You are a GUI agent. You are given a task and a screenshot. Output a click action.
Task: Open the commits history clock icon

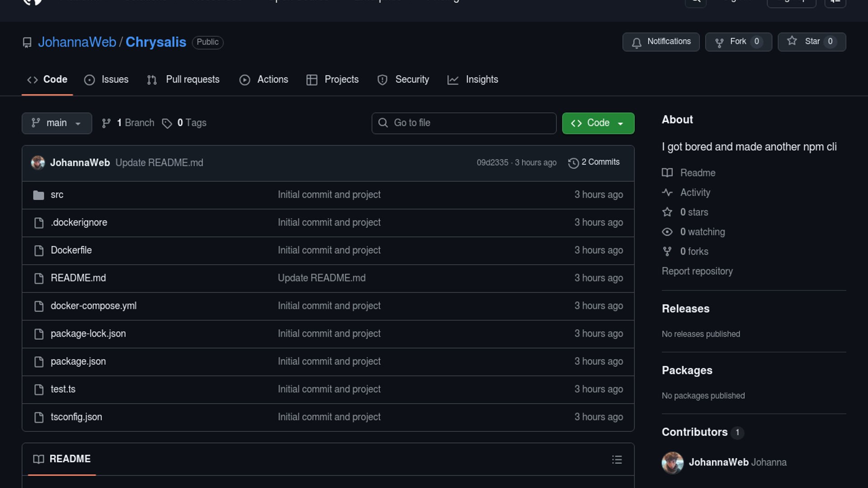pos(573,163)
